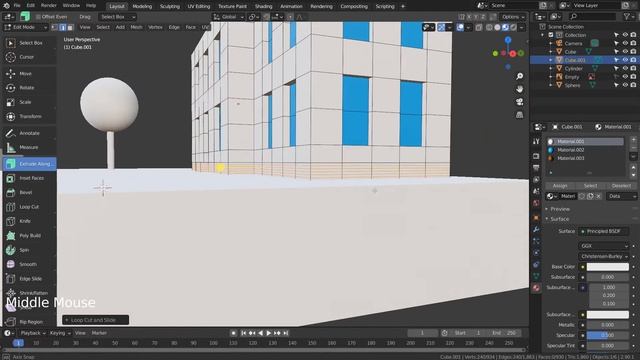This screenshot has width=640, height=360.
Task: Click the Principled BSDF surface button
Action: tap(604, 231)
